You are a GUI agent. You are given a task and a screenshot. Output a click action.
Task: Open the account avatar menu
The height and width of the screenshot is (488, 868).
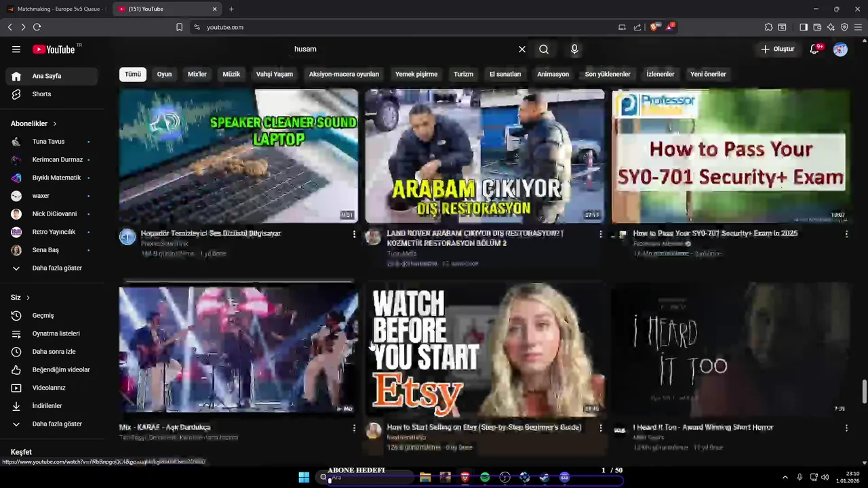pos(840,49)
